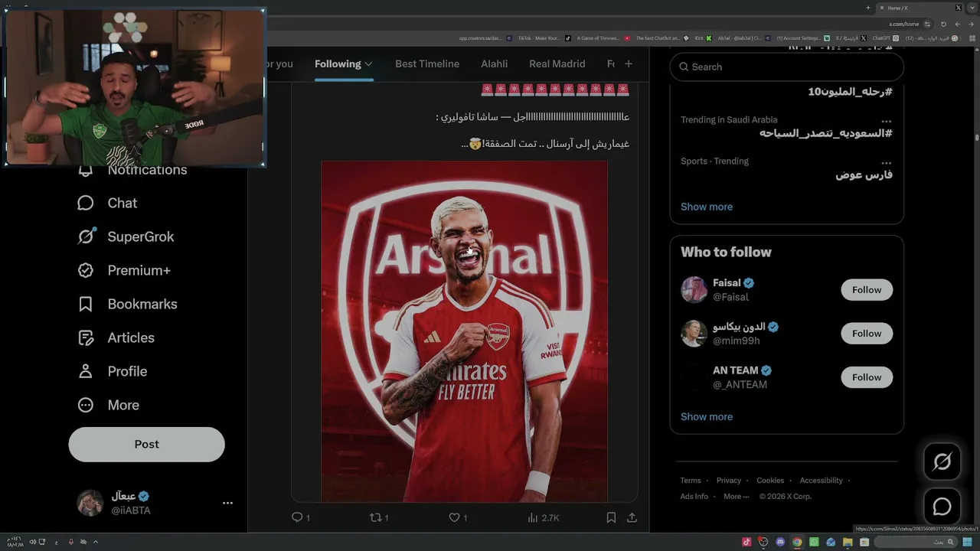
Task: Follow the Faisal account
Action: point(867,290)
